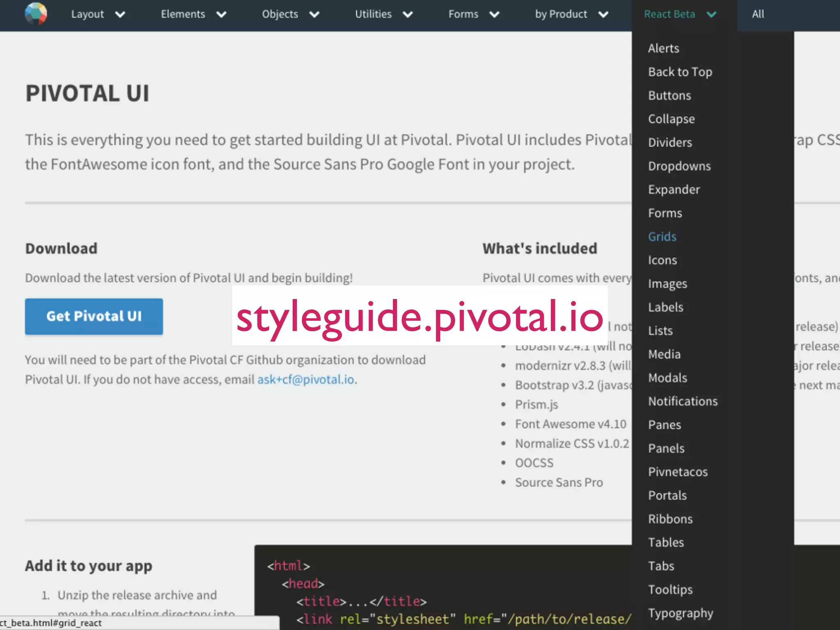Expand the Objects dropdown arrow
This screenshot has height=630, width=840.
(314, 15)
